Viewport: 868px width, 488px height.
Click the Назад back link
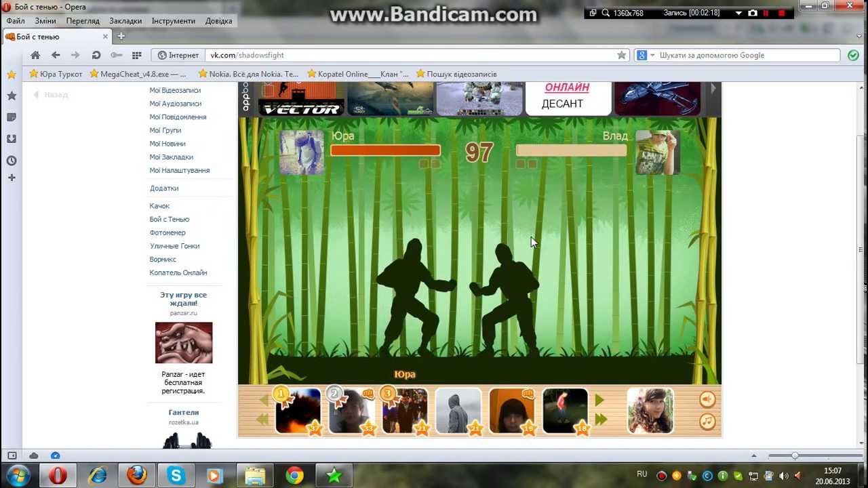(51, 95)
